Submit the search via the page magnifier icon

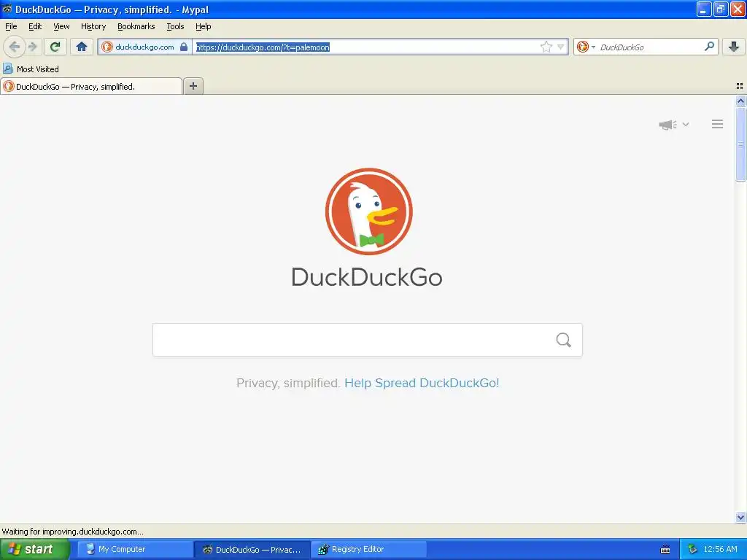pyautogui.click(x=564, y=340)
